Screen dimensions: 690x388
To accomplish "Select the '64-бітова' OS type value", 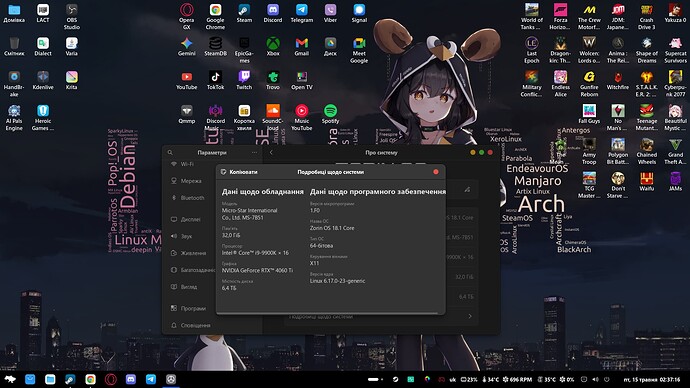I will (321, 245).
